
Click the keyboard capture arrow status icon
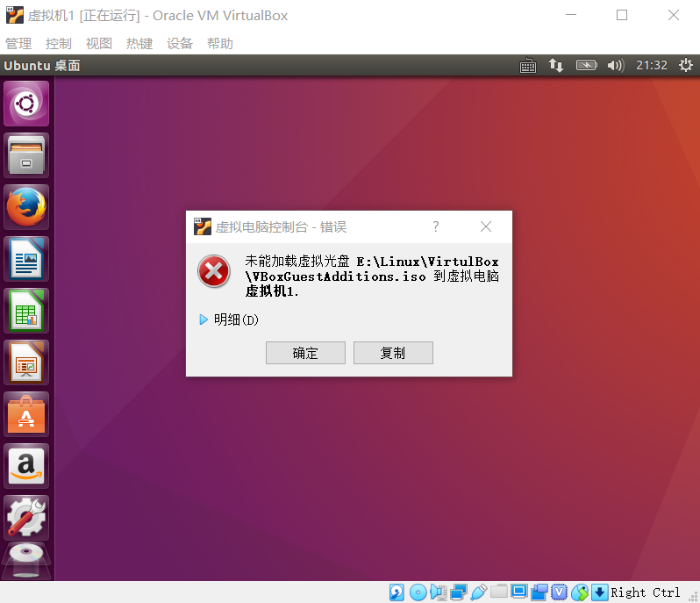tap(599, 592)
